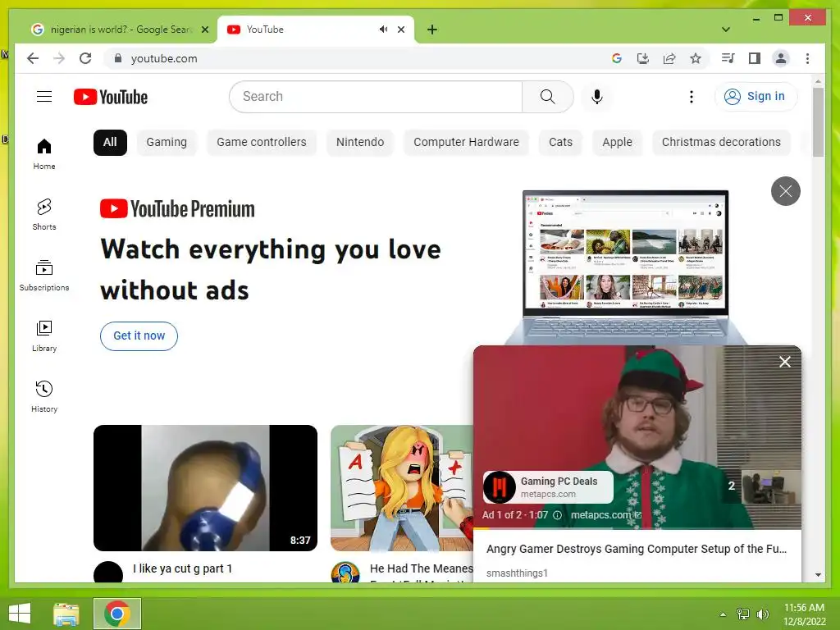840x630 pixels.
Task: Select the YouTube browser tab
Action: coord(315,30)
